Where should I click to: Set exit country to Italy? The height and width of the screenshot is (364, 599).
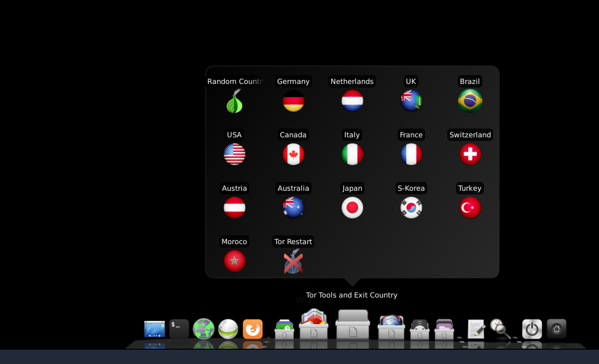pyautogui.click(x=352, y=155)
